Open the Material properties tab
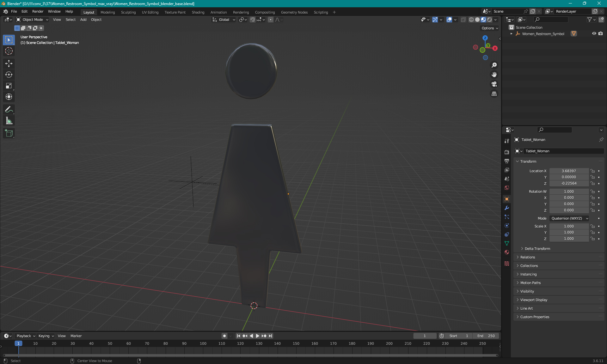607x364 pixels. click(507, 252)
